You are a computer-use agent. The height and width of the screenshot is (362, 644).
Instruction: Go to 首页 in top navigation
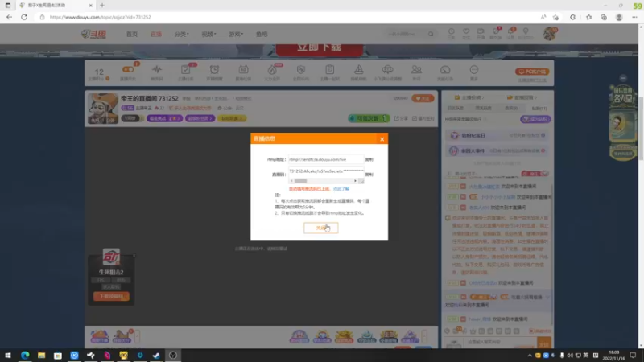(132, 34)
